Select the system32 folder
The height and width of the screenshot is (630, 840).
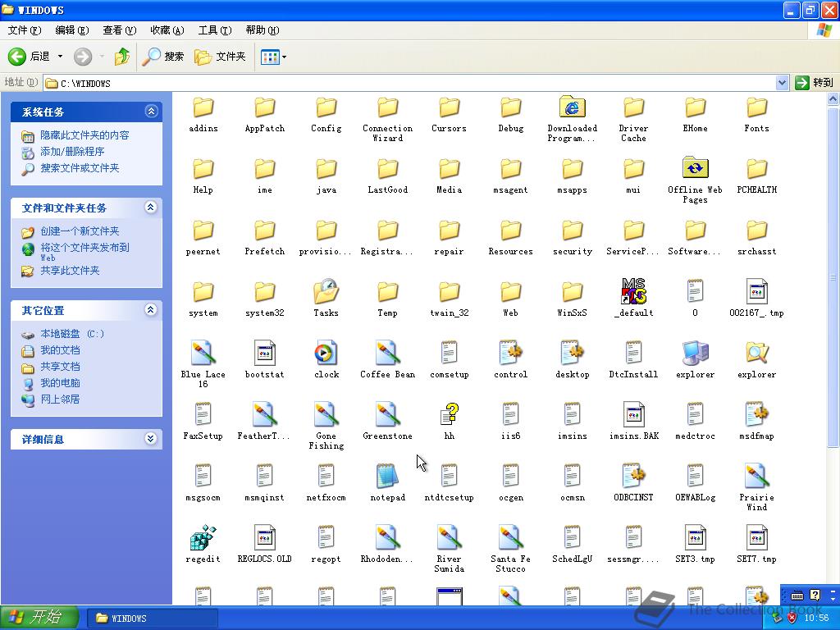(x=265, y=291)
